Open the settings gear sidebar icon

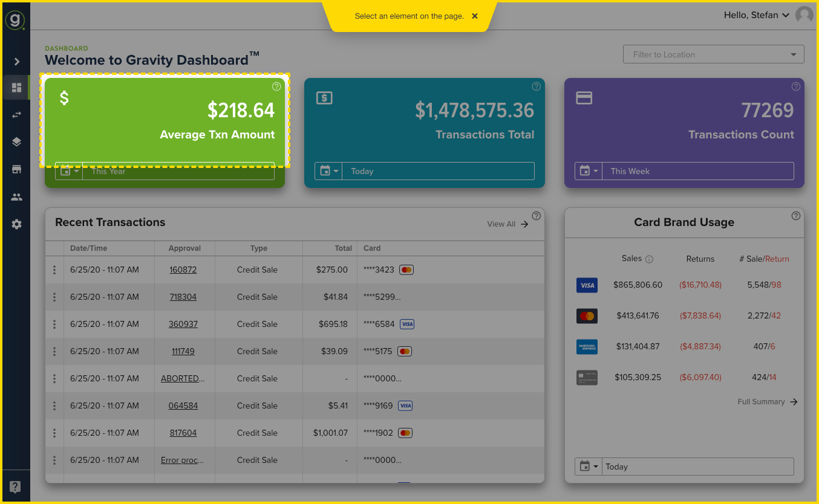click(16, 224)
